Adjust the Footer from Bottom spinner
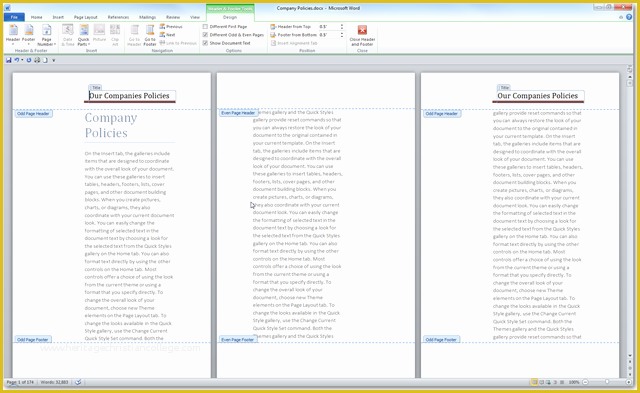Image resolution: width=640 pixels, height=393 pixels. point(342,35)
